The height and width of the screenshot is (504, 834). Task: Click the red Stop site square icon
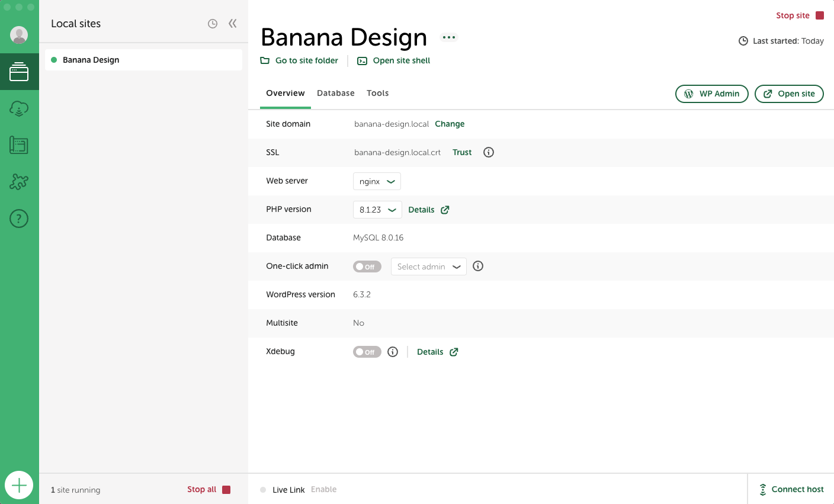820,15
